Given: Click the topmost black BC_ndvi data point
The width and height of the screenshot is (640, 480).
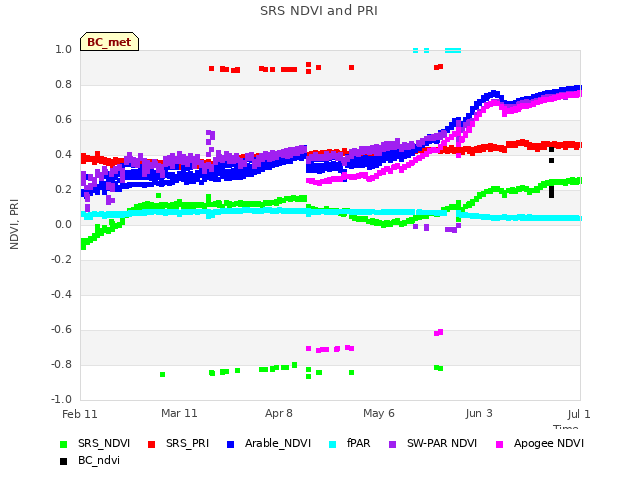Looking at the screenshot, I should [551, 149].
